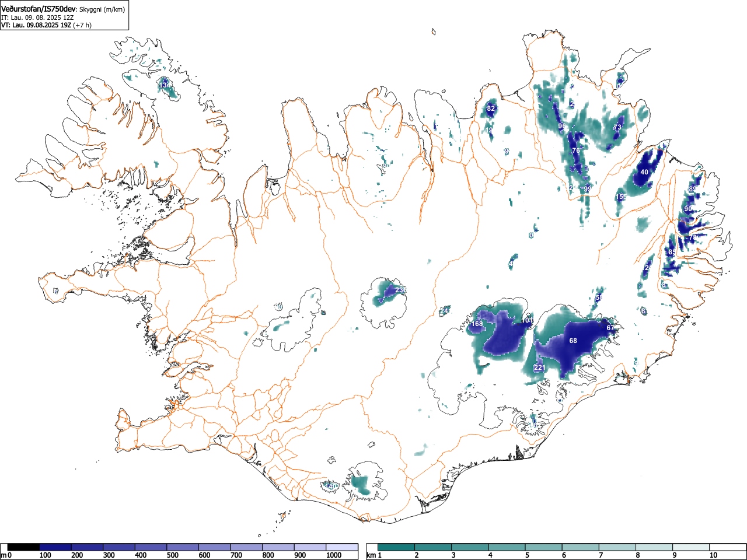747x560 pixels.
Task: Select the 'IT: Lau. 09. 08. 2025 12Z' line
Action: point(37,17)
